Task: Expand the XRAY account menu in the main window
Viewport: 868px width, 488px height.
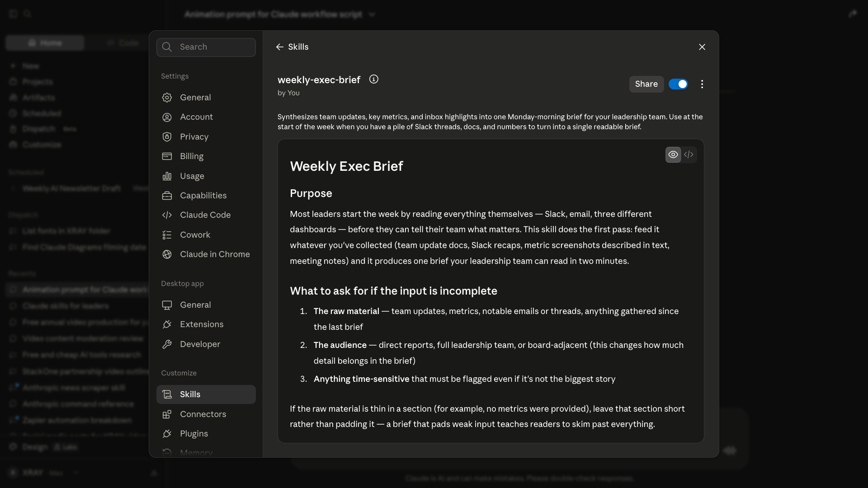Action: tap(44, 473)
